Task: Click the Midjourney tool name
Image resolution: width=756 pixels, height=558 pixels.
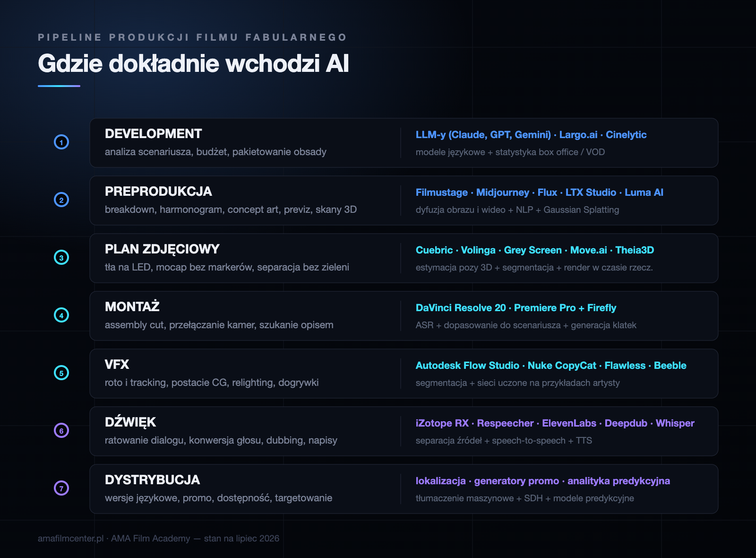Action: (x=503, y=192)
